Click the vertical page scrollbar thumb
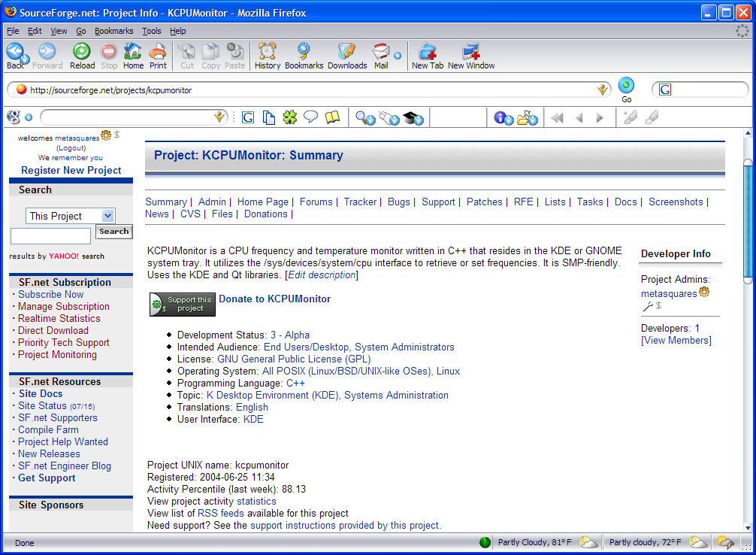The height and width of the screenshot is (555, 756). click(x=747, y=222)
